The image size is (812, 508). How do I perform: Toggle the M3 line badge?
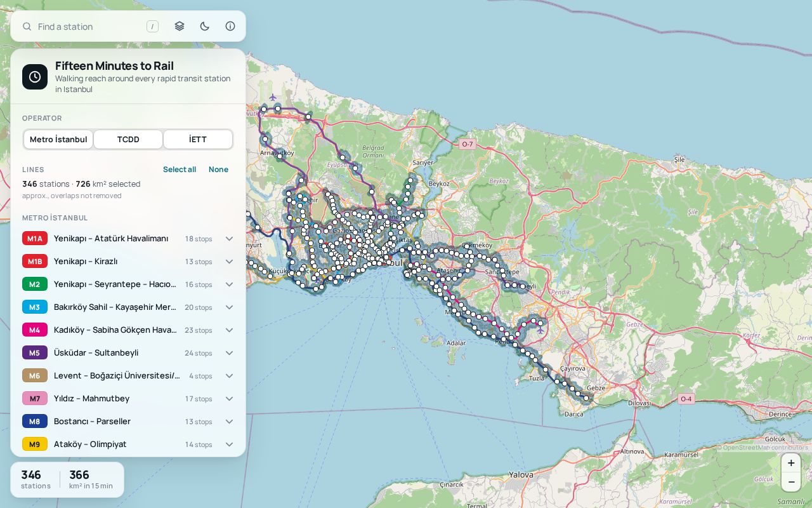[35, 307]
